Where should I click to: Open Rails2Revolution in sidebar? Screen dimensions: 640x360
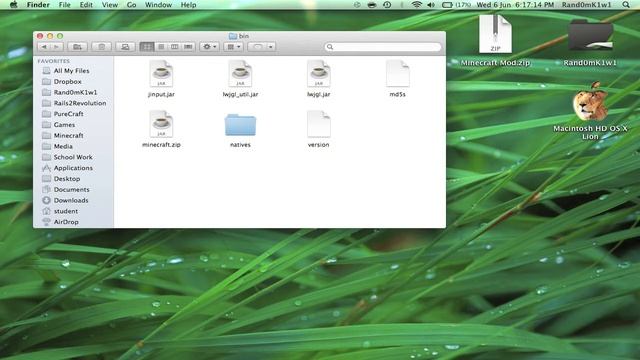coord(80,103)
